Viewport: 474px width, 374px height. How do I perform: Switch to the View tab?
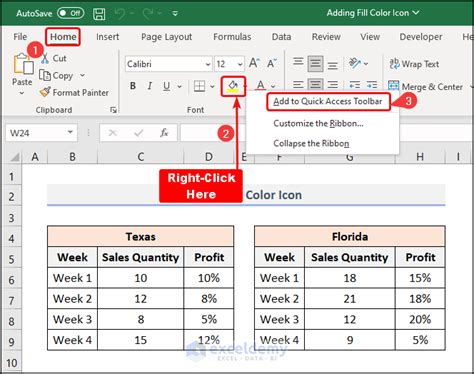point(370,37)
